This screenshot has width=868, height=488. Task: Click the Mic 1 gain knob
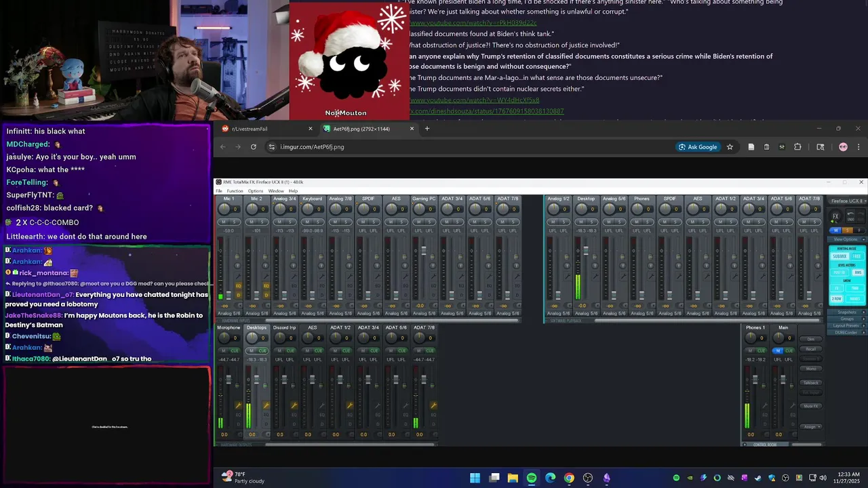click(x=224, y=209)
